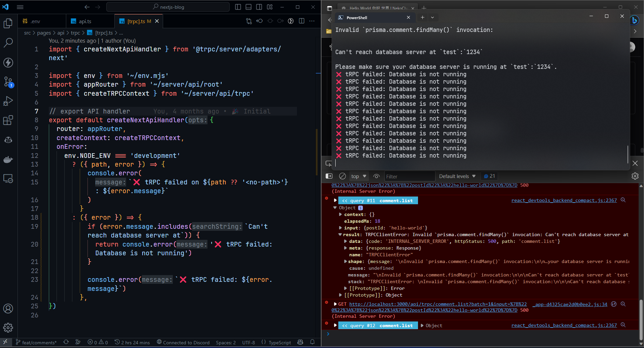Switch to the api.ts editor tab

[x=85, y=21]
